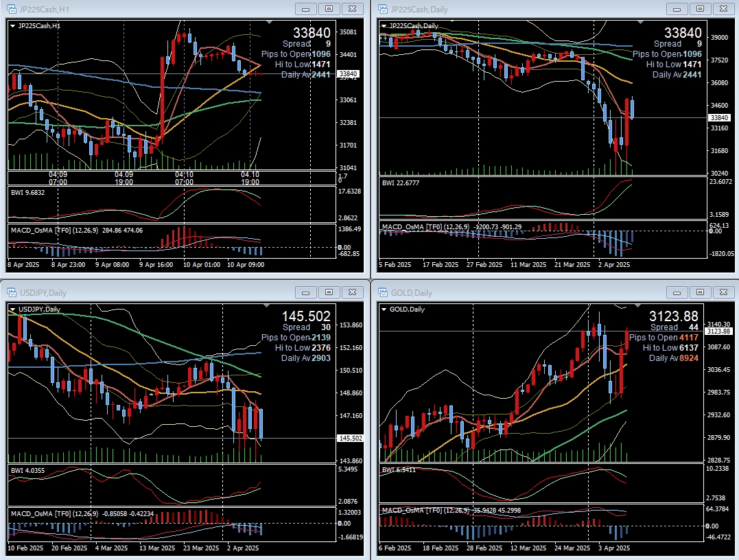Click the 12 Mar 2025 date on GOLD axis
739x560 pixels.
(528, 548)
